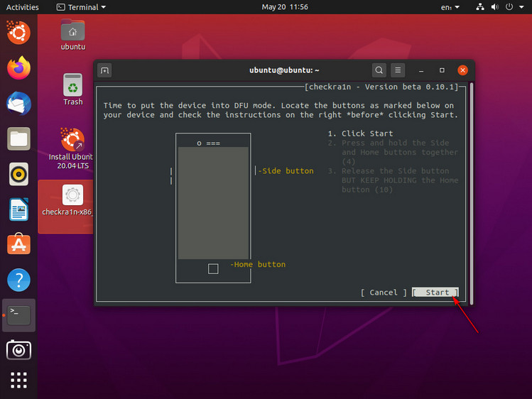This screenshot has height=399, width=532.
Task: Click the Start button in checkra1n
Action: tap(436, 293)
